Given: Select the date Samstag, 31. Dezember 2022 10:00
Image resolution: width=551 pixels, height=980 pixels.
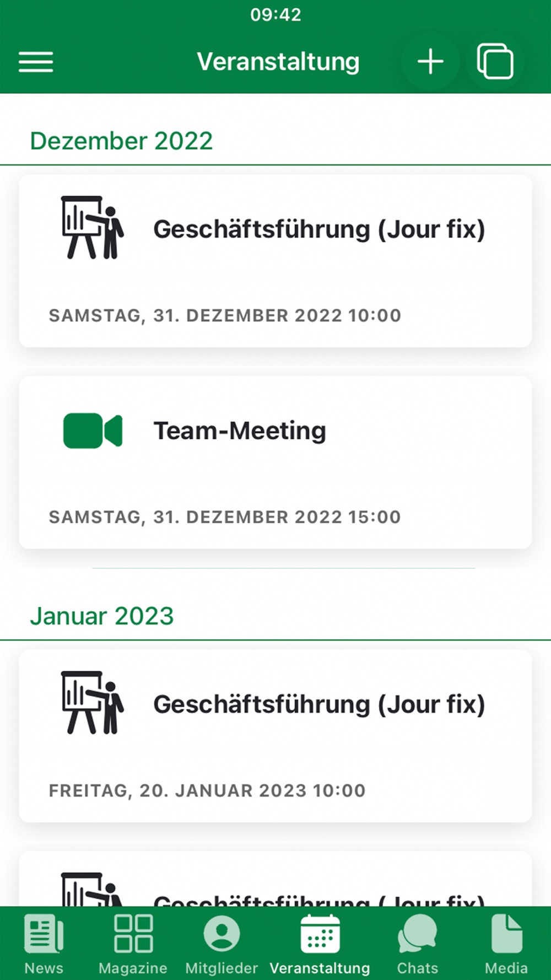Looking at the screenshot, I should [x=225, y=315].
